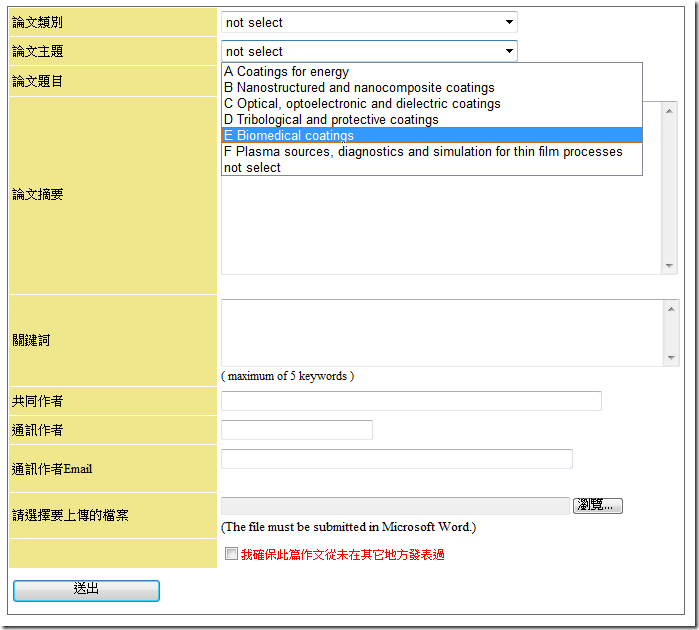Click the file path upload field
This screenshot has height=630, width=699.
[x=395, y=506]
